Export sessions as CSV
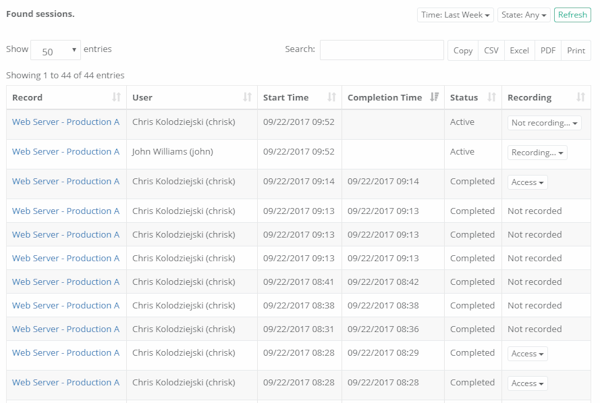 click(x=491, y=50)
